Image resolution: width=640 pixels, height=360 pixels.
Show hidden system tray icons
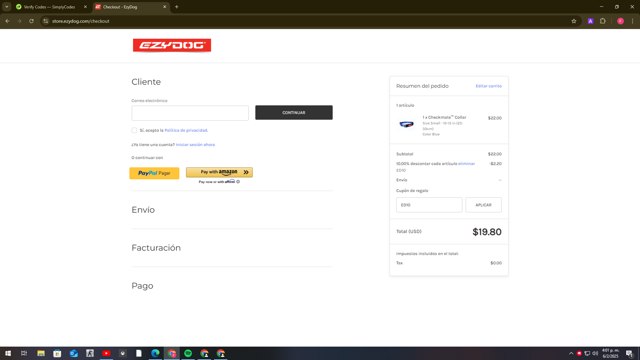571,353
